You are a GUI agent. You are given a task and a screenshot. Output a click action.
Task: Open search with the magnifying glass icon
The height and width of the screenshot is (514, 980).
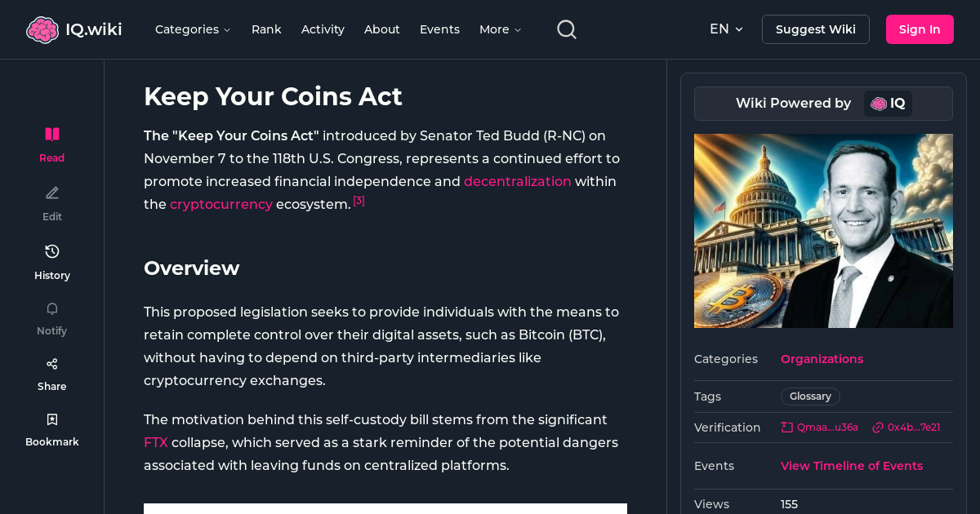[x=566, y=29]
